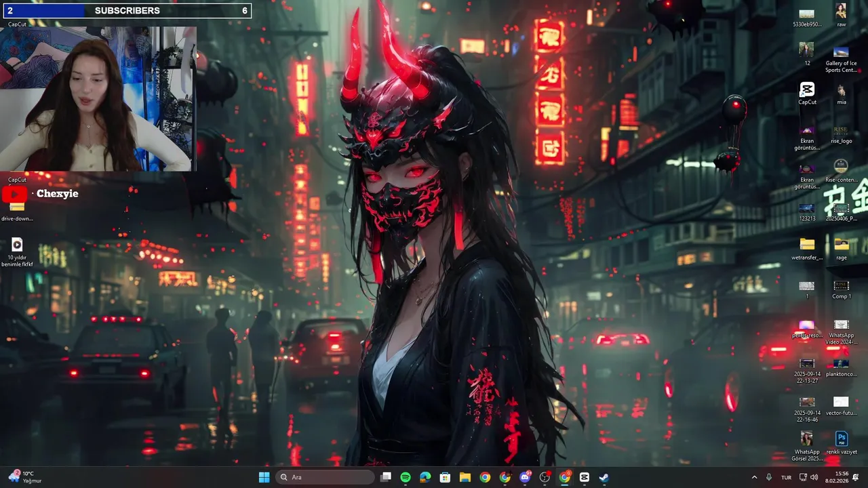The height and width of the screenshot is (488, 868).
Task: Open the '20250406_P...' video file
Action: coord(841,212)
